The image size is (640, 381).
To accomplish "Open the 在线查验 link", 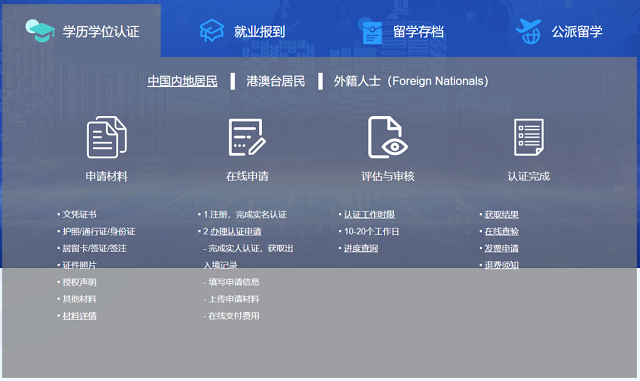I will click(x=502, y=231).
